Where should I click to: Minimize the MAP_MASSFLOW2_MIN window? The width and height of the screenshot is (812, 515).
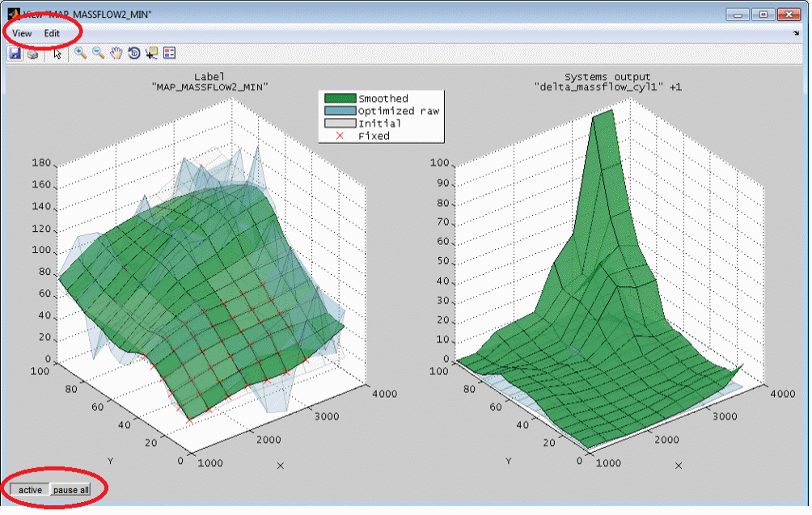coord(738,15)
